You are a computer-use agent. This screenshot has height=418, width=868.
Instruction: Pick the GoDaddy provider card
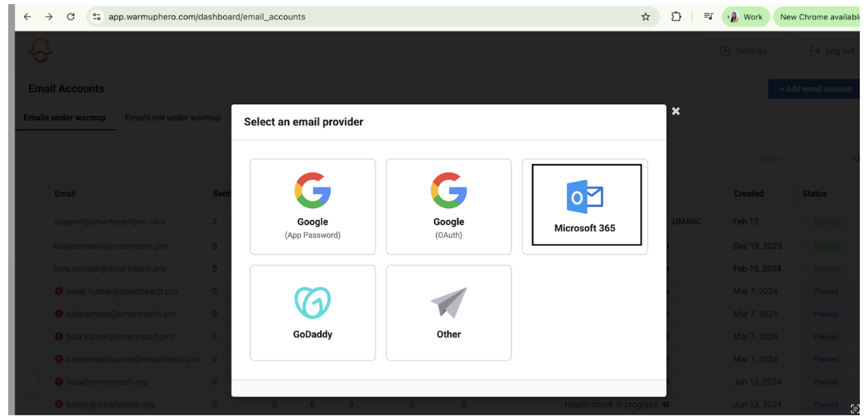tap(313, 313)
